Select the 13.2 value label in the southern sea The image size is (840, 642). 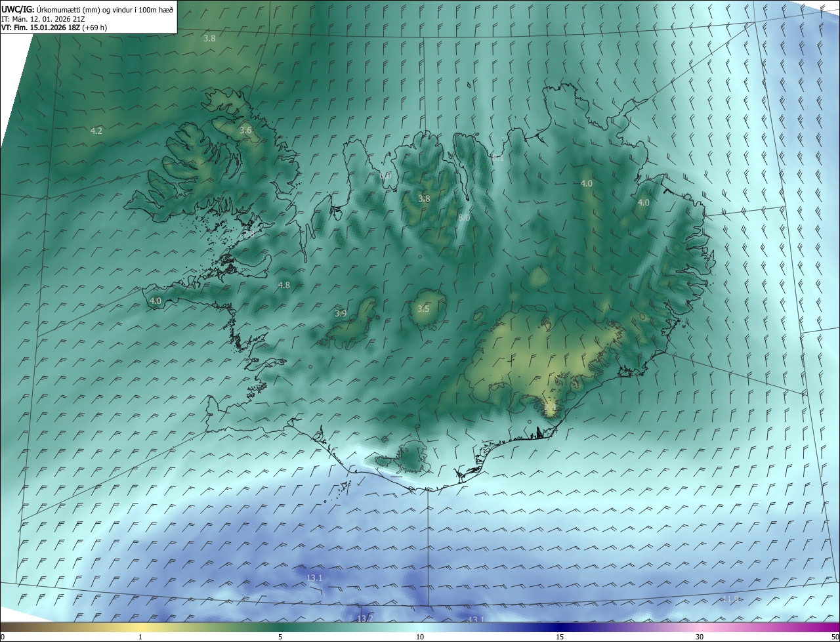click(x=365, y=619)
